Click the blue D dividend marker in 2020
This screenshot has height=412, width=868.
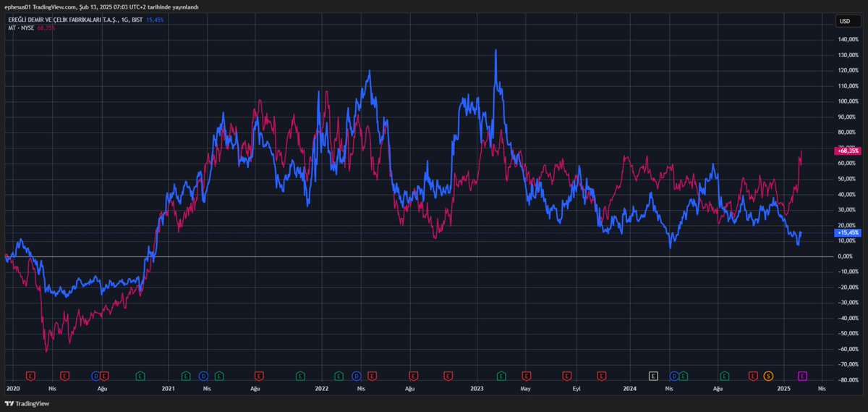(95, 376)
